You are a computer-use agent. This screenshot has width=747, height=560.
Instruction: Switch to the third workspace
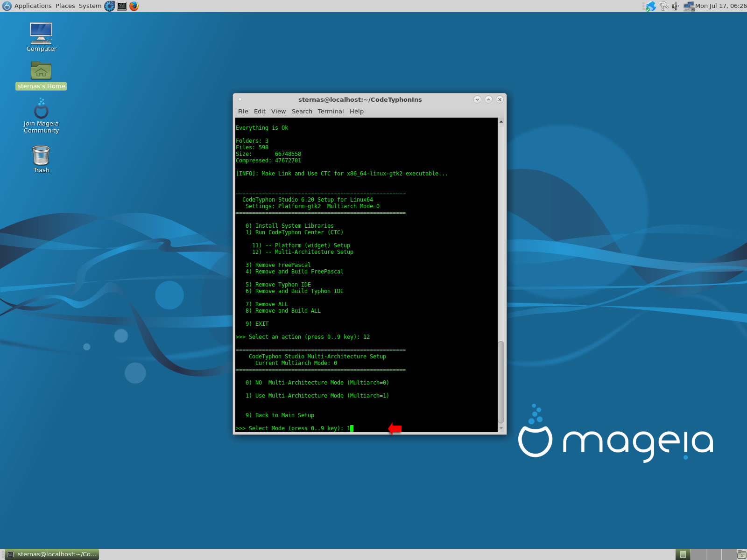coord(713,554)
